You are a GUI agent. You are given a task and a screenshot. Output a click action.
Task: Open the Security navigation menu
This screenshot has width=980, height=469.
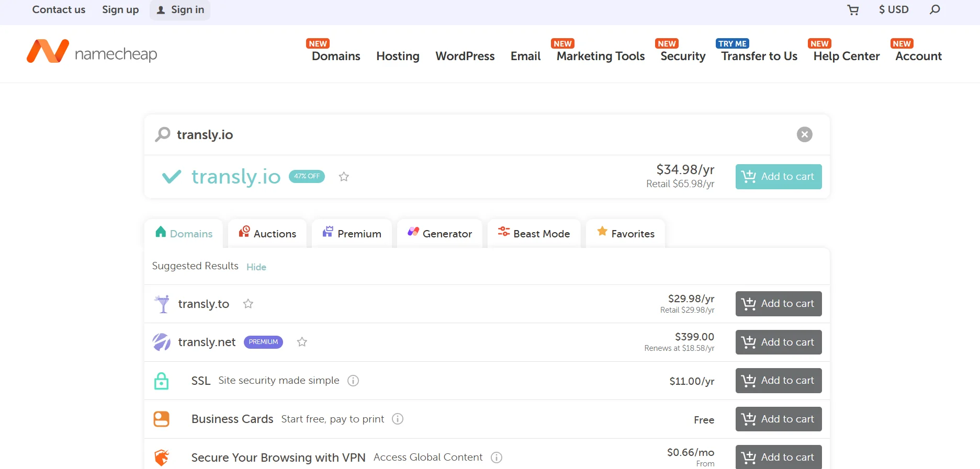pos(683,56)
